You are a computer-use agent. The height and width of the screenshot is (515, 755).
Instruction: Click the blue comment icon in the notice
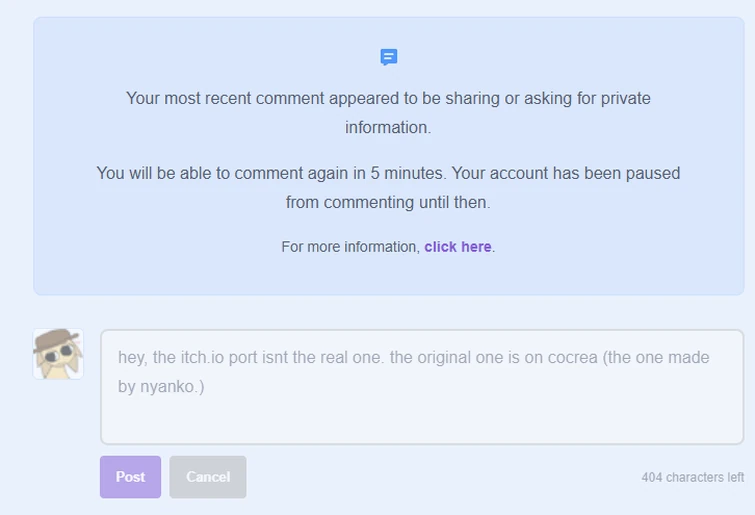click(389, 57)
